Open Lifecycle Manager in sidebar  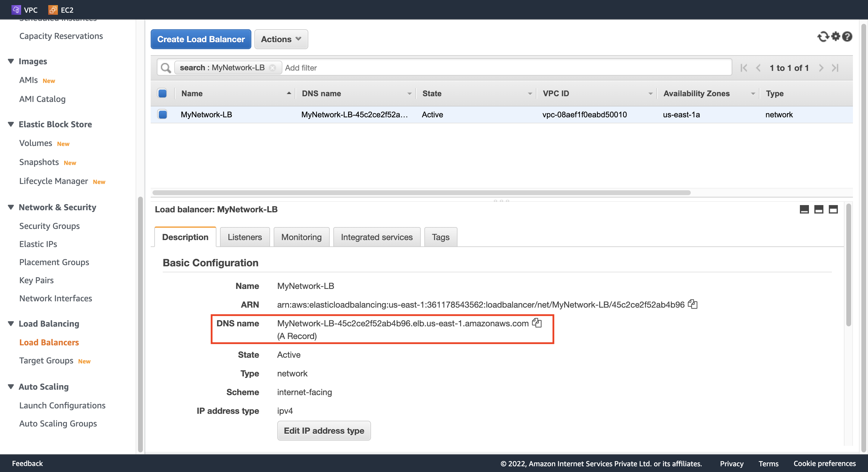pyautogui.click(x=54, y=181)
